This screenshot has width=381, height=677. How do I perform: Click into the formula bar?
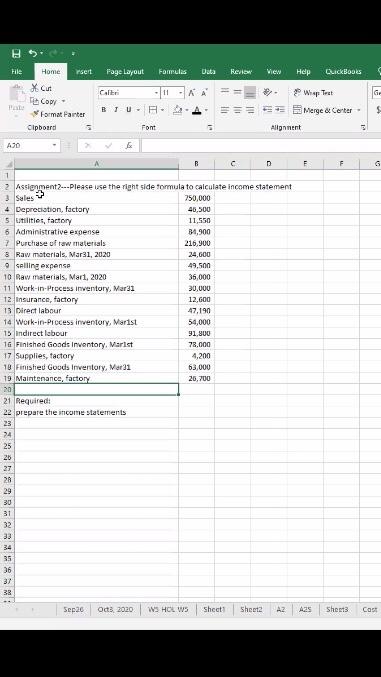[x=261, y=146]
